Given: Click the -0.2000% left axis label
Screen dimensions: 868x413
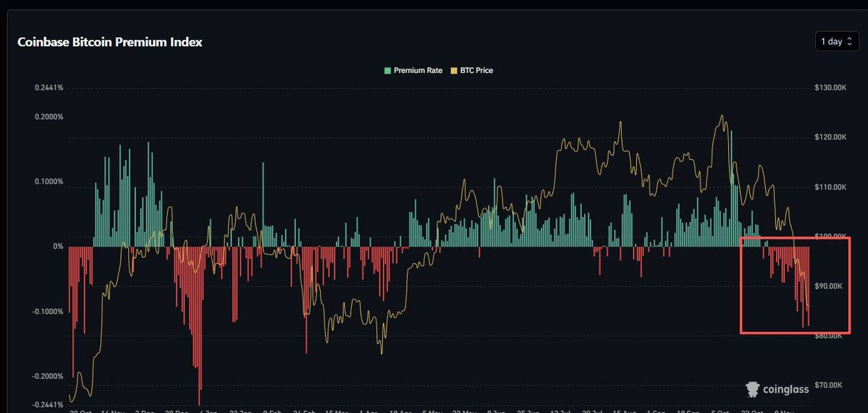Looking at the screenshot, I should click(x=48, y=377).
